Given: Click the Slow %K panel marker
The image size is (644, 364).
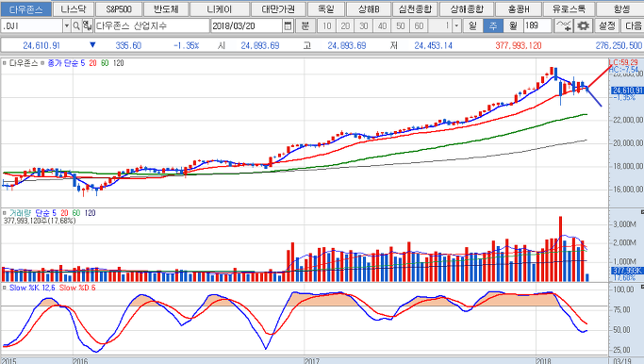Looking at the screenshot, I should click(4, 288).
